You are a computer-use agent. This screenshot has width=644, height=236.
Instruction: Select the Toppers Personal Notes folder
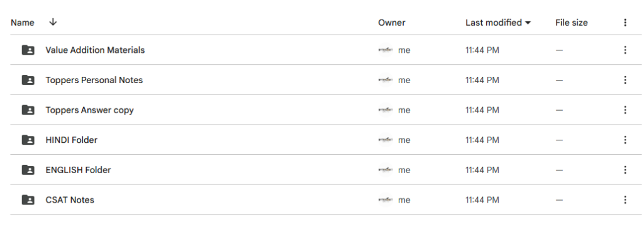pyautogui.click(x=94, y=80)
